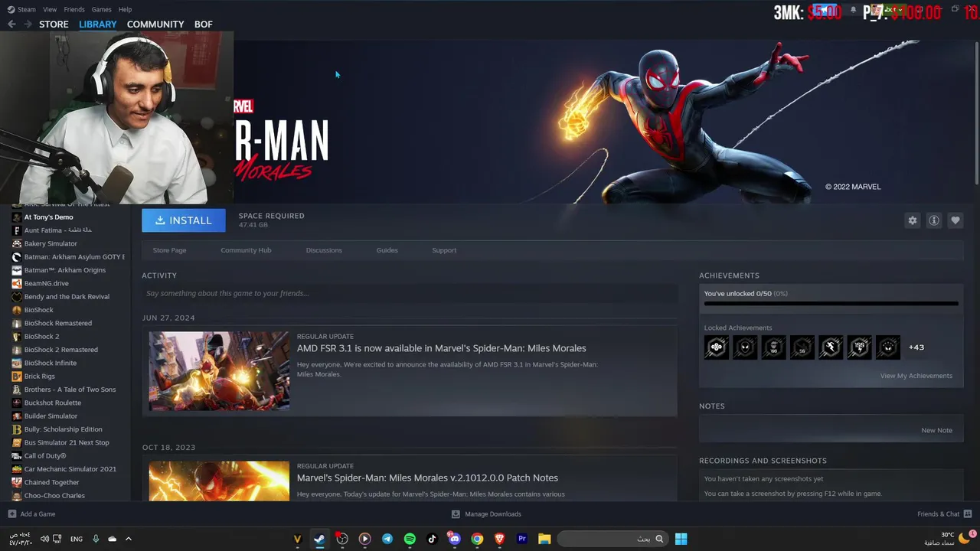Switch to the STORE tab
This screenshot has width=980, height=551.
(54, 24)
